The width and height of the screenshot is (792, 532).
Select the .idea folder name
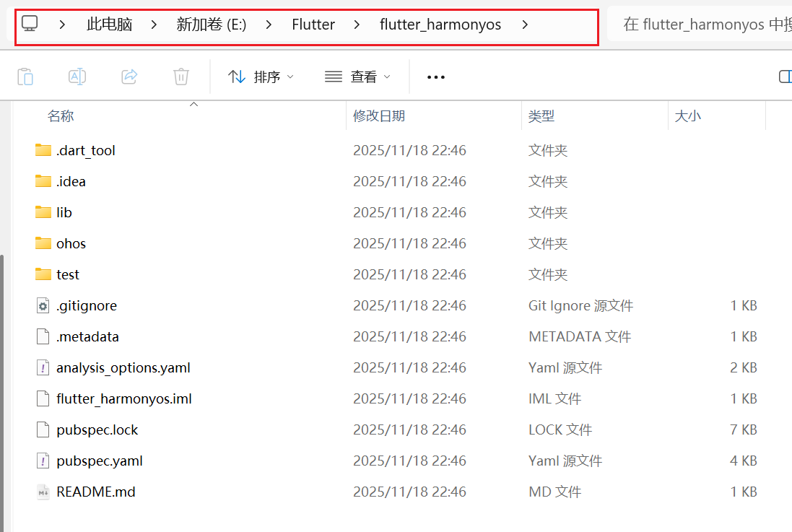(71, 181)
